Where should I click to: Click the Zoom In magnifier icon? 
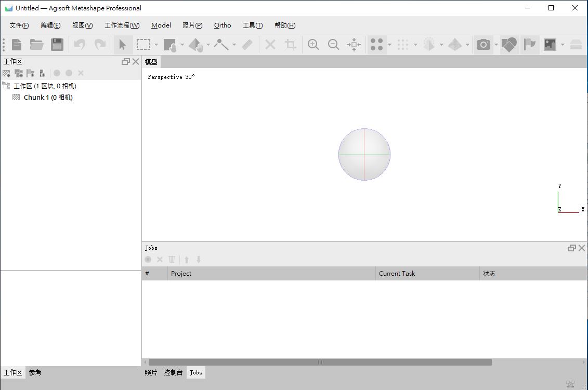tap(313, 45)
